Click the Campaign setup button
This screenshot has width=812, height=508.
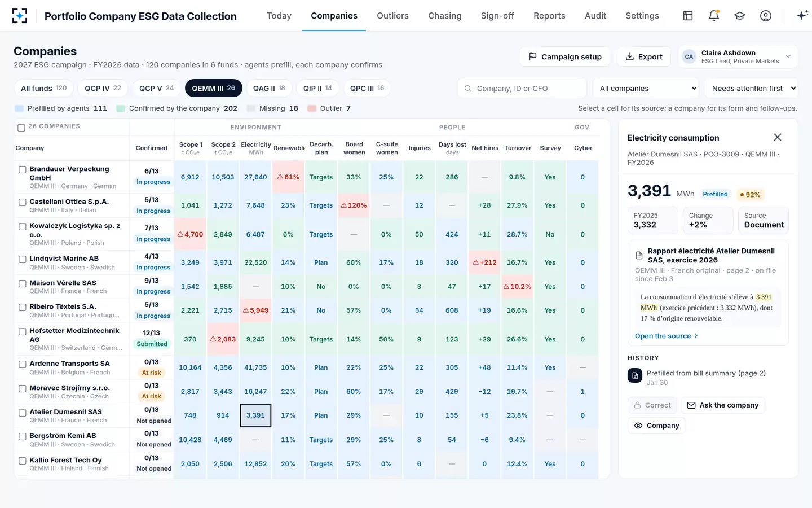click(565, 56)
